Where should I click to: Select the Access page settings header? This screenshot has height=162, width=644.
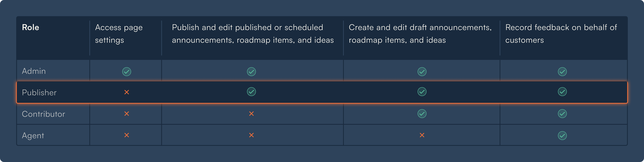pos(119,34)
